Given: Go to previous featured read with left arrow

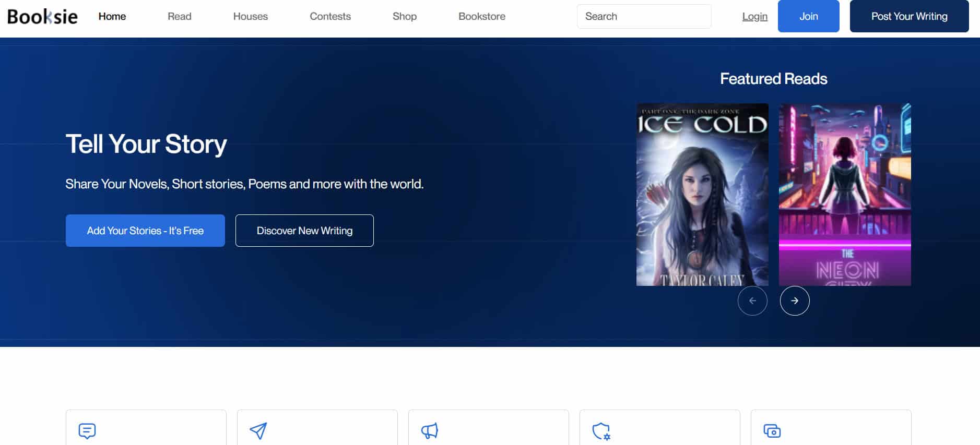Looking at the screenshot, I should [752, 300].
